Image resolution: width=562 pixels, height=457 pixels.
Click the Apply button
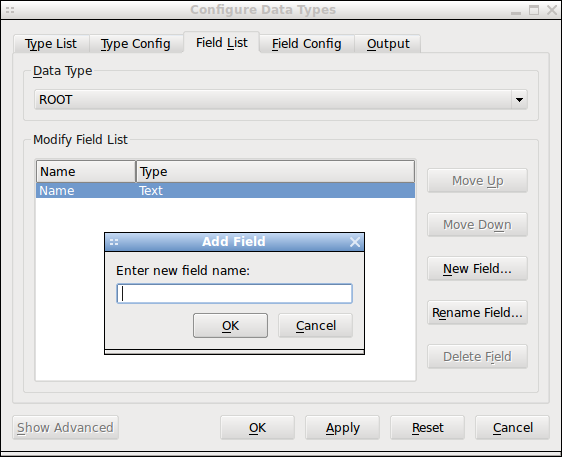tap(342, 428)
